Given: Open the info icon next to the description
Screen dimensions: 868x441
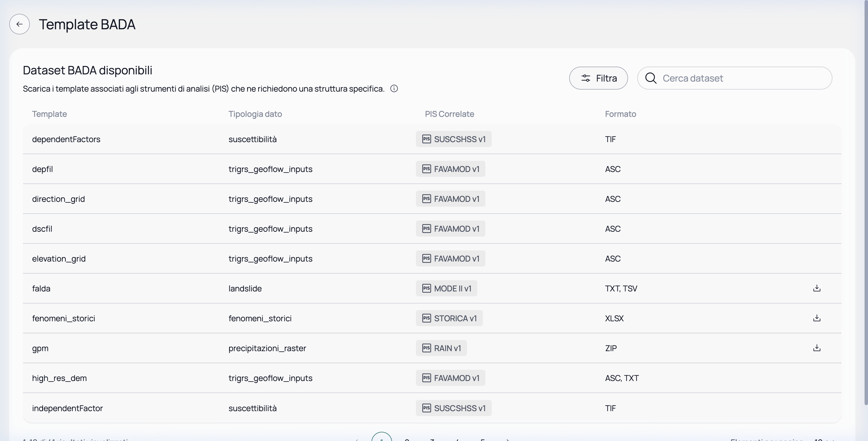Looking at the screenshot, I should pos(394,89).
